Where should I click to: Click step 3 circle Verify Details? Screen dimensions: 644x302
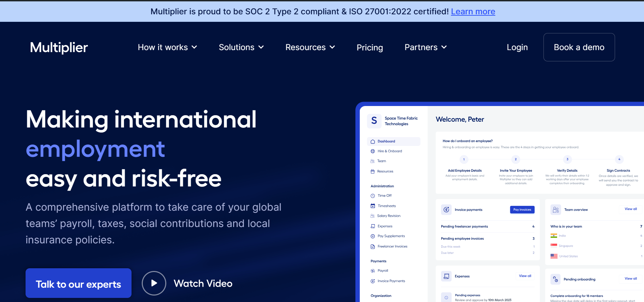[567, 159]
